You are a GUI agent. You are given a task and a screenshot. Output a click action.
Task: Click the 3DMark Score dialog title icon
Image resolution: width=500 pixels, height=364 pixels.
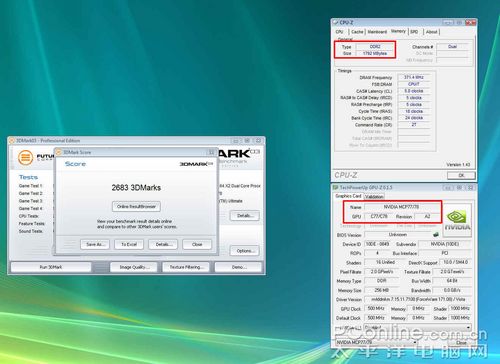point(59,152)
